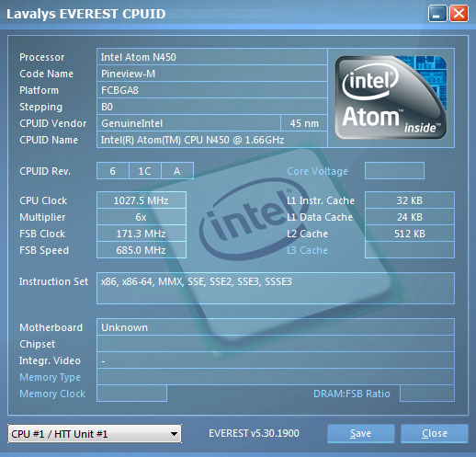Click the CPUID Name string field
Image resolution: width=476 pixels, height=457 pixels.
click(x=212, y=140)
